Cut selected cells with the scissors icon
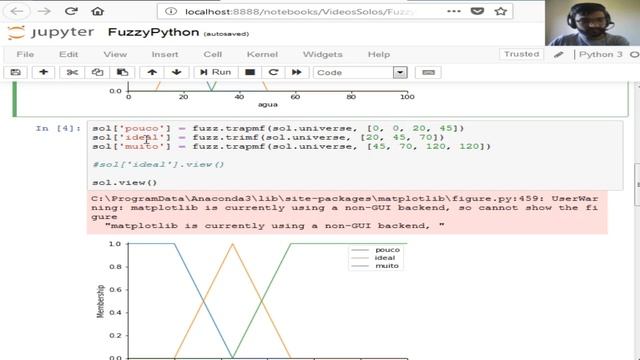This screenshot has width=640, height=360. (72, 72)
